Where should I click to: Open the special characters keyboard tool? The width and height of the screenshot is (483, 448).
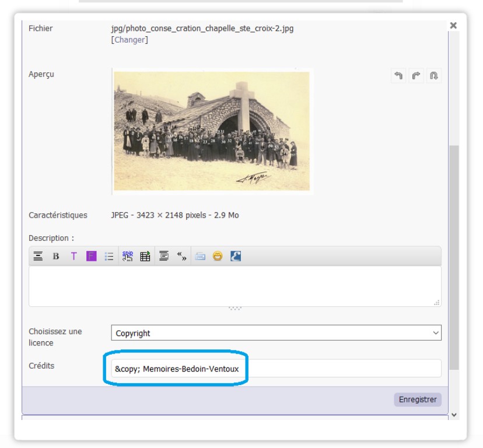tap(200, 256)
